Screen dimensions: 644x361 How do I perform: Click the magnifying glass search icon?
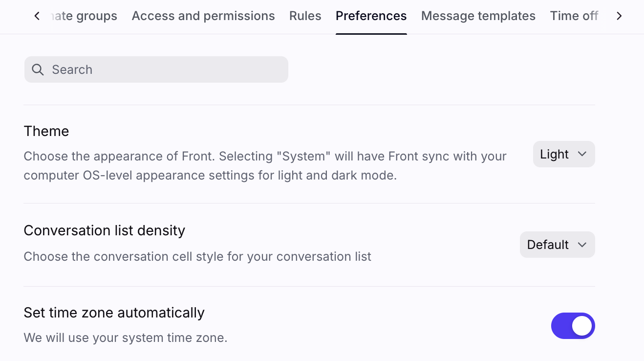click(x=38, y=69)
